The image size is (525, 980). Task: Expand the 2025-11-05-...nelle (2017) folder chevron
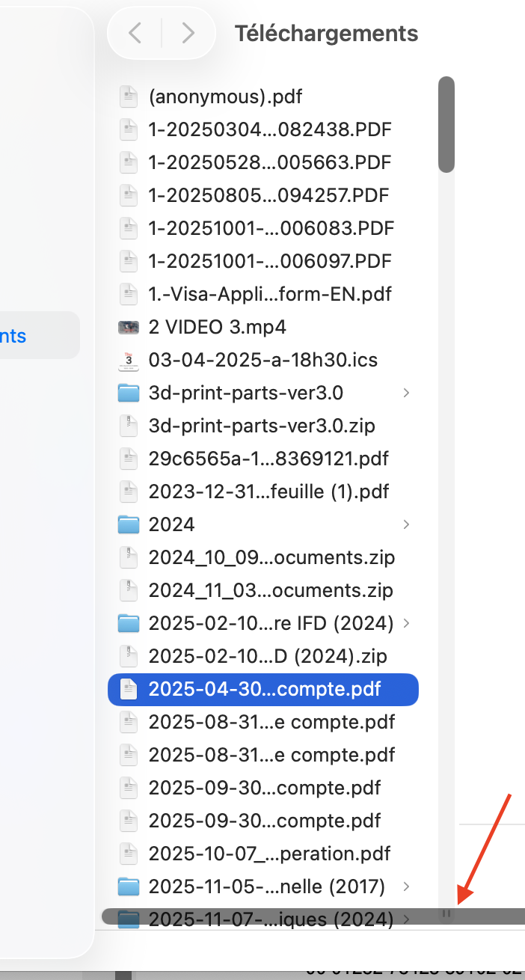click(x=406, y=886)
